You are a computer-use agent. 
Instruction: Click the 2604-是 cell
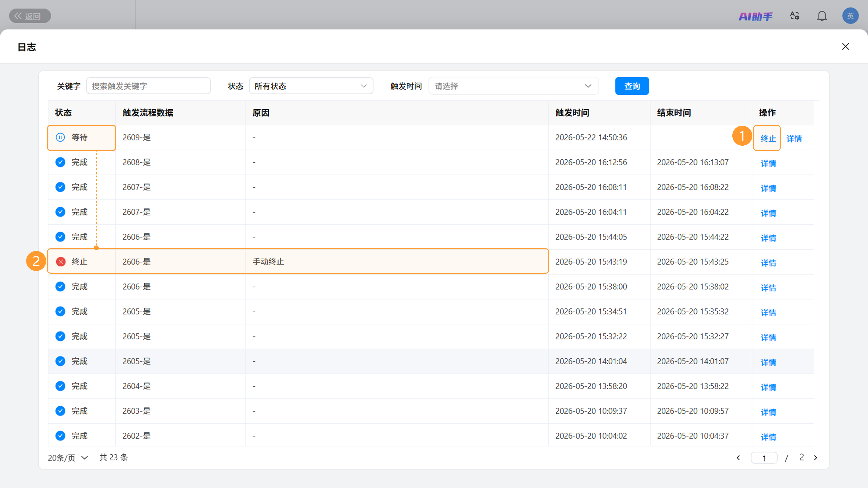(x=180, y=386)
